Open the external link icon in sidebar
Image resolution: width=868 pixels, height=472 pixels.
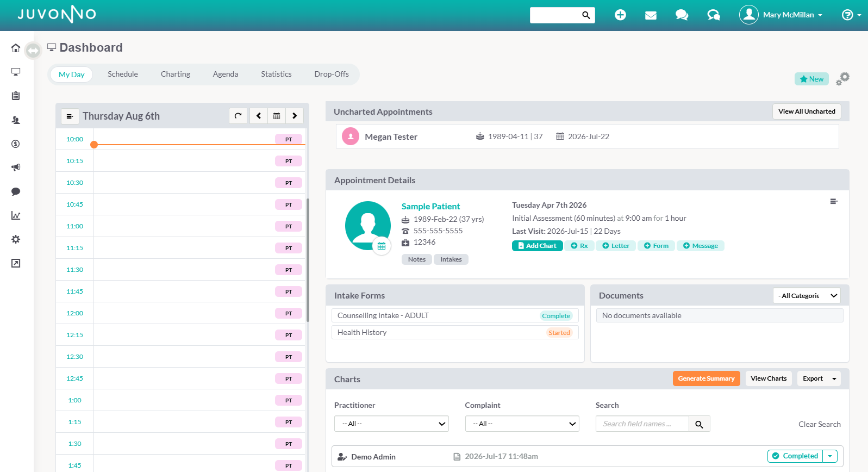coord(16,263)
